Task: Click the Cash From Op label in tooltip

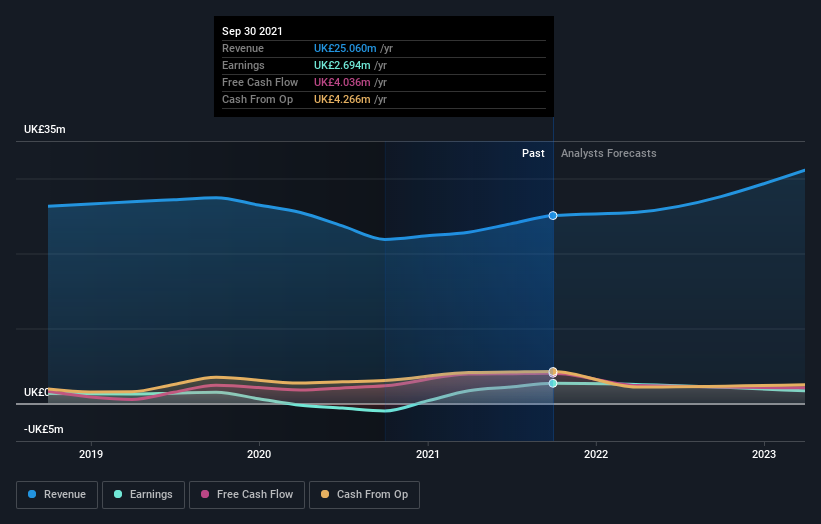Action: click(257, 99)
